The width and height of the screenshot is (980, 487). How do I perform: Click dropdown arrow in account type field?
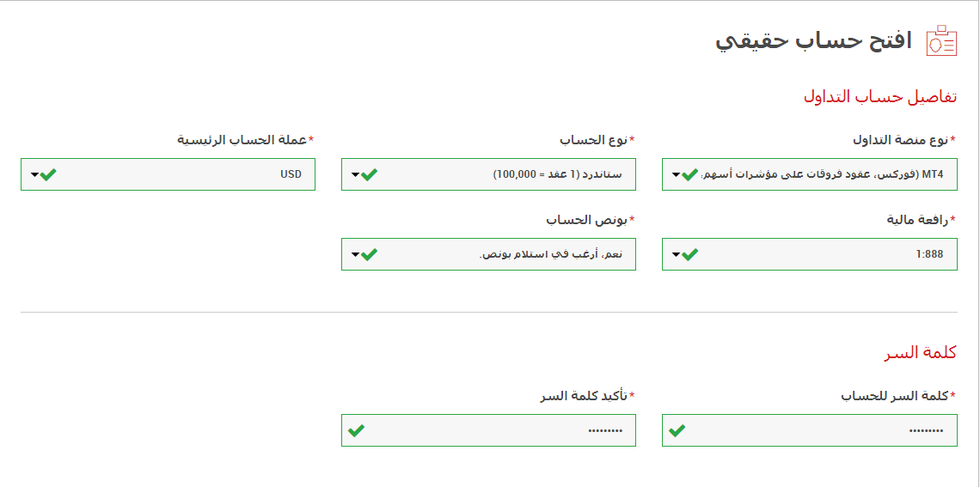pyautogui.click(x=355, y=175)
